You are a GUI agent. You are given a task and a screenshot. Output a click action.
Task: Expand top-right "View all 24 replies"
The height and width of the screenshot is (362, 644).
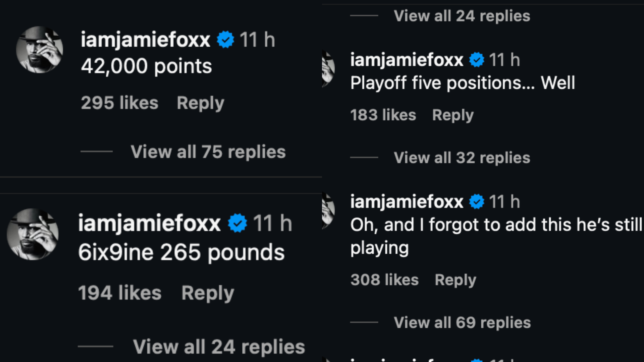(462, 16)
